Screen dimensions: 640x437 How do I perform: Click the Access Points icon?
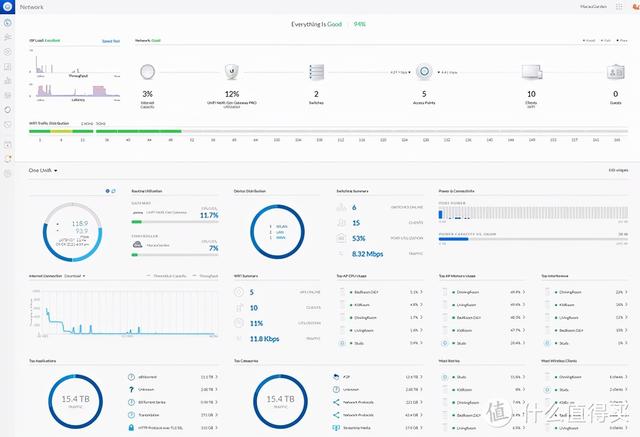(x=424, y=71)
